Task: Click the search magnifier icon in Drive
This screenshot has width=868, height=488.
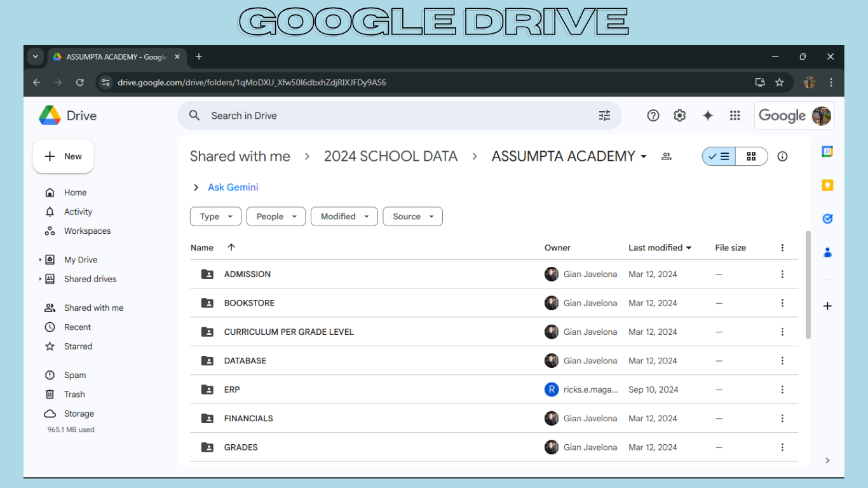Action: click(195, 116)
